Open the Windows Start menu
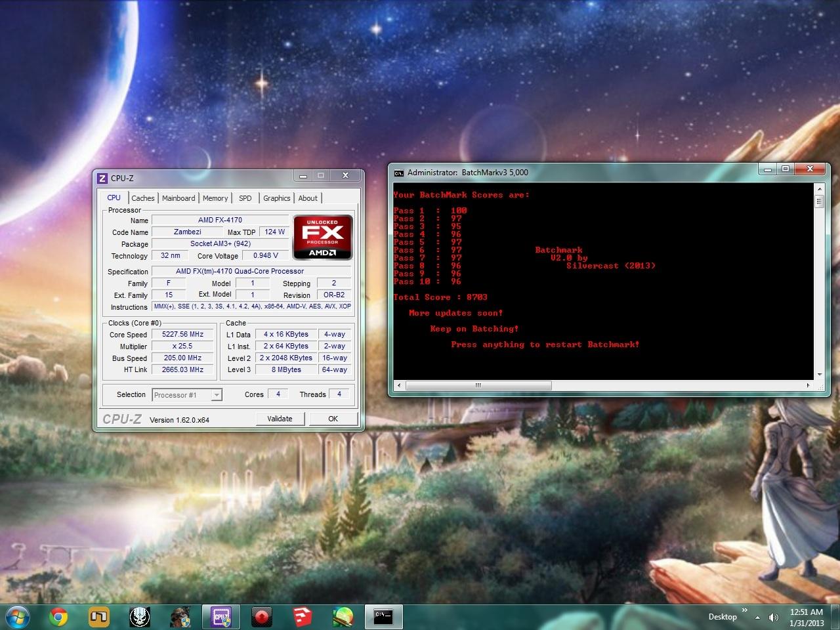840x630 pixels. tap(16, 617)
